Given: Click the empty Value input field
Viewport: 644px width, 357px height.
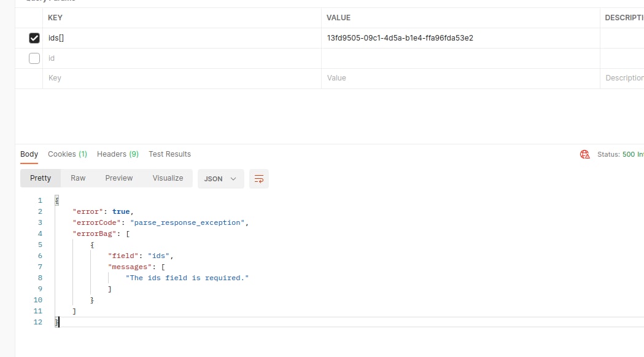Looking at the screenshot, I should point(460,78).
